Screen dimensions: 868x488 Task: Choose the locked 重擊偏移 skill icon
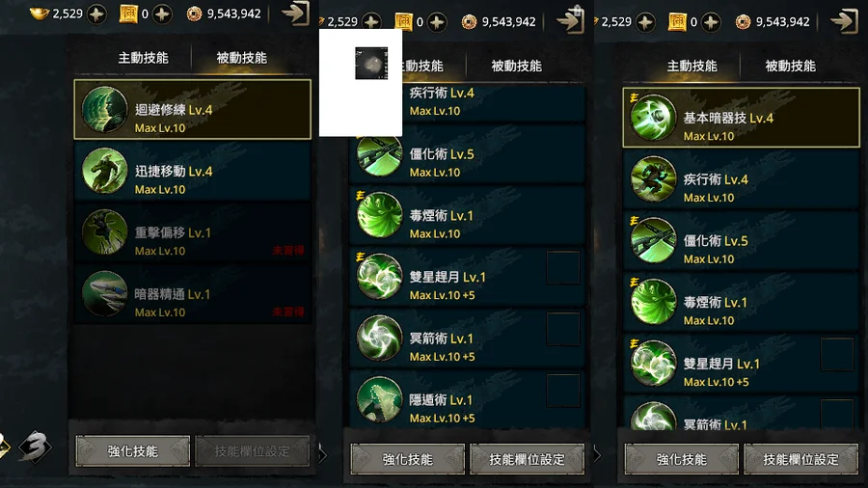point(104,232)
